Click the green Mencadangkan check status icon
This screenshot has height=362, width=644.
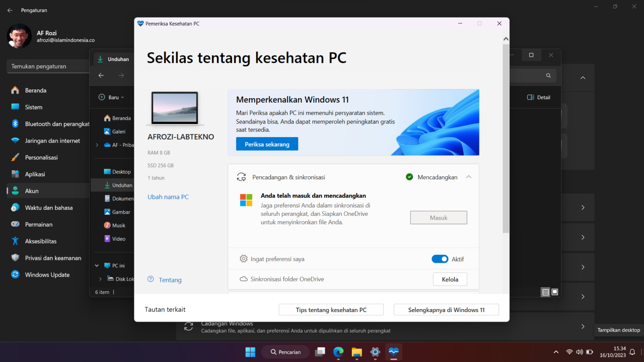pyautogui.click(x=409, y=177)
